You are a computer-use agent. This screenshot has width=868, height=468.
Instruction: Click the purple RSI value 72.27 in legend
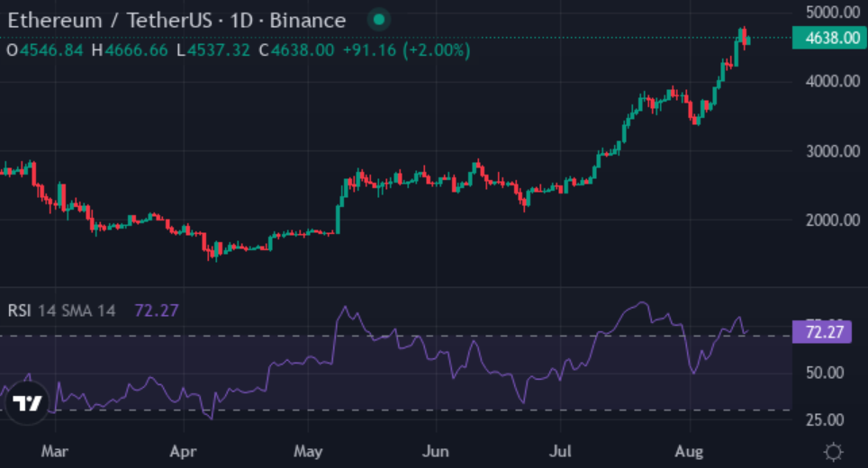coord(157,310)
